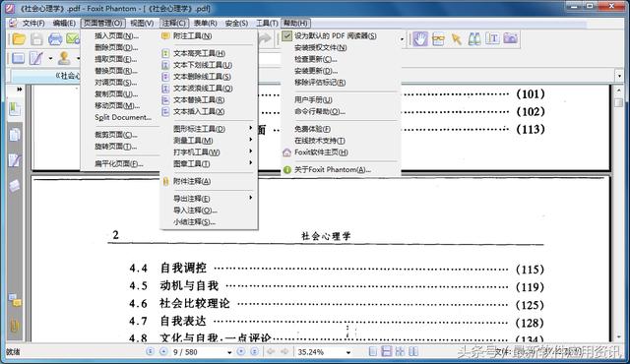
Task: Select the arrow annotation selection tool
Action: [457, 39]
